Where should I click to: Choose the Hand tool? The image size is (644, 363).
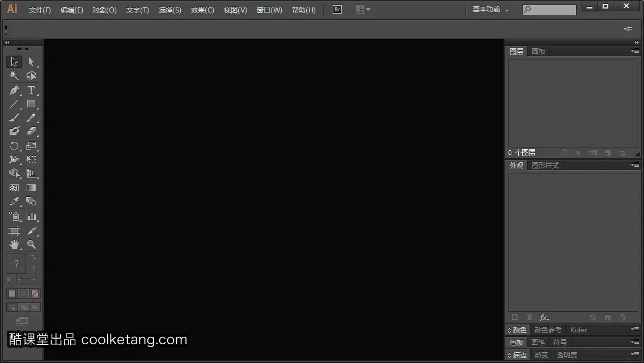point(14,244)
